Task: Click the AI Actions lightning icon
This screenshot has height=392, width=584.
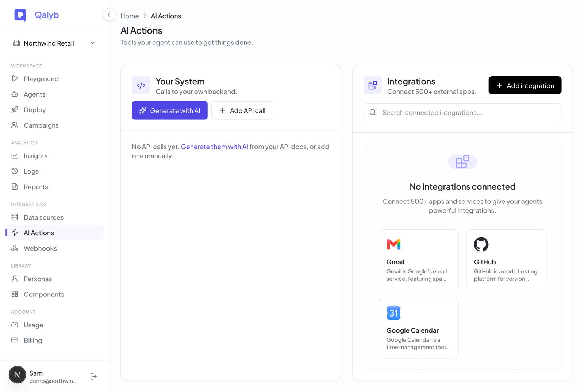Action: coord(15,232)
